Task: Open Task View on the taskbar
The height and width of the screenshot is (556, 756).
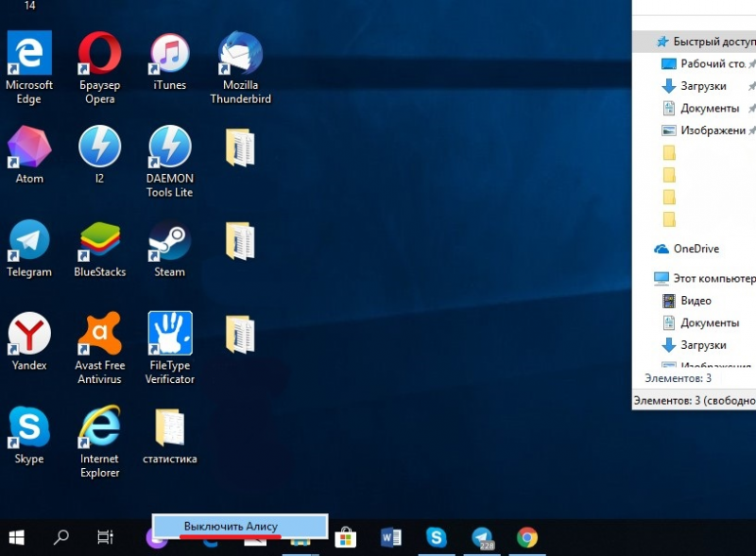Action: [x=105, y=537]
